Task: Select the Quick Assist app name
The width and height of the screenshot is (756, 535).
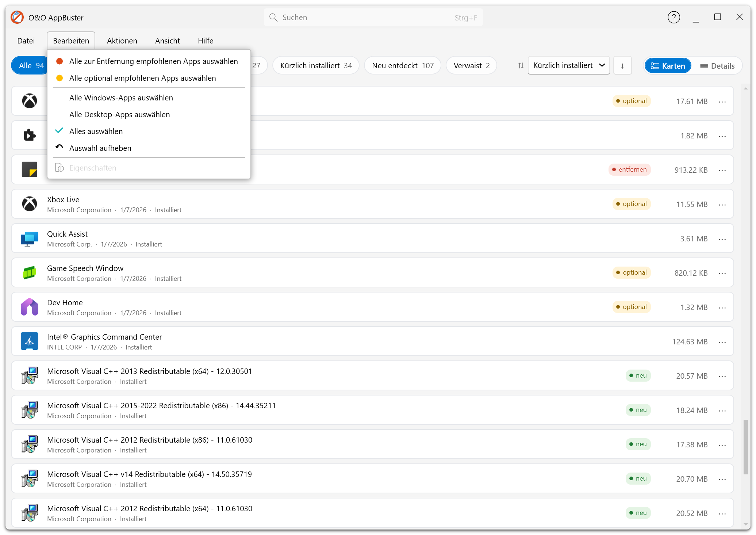Action: [x=67, y=234]
